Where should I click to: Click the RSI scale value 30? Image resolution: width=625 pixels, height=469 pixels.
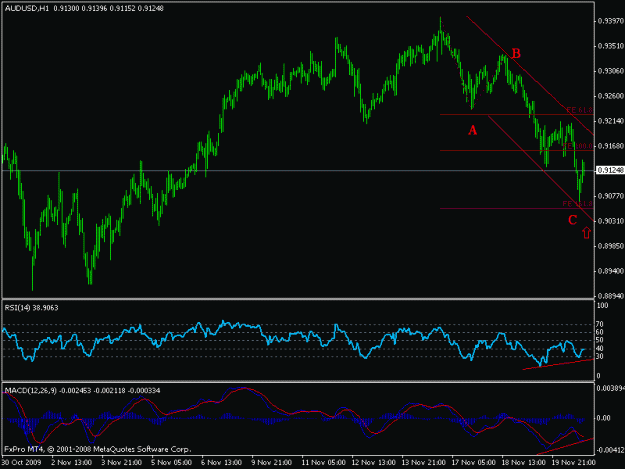click(600, 357)
